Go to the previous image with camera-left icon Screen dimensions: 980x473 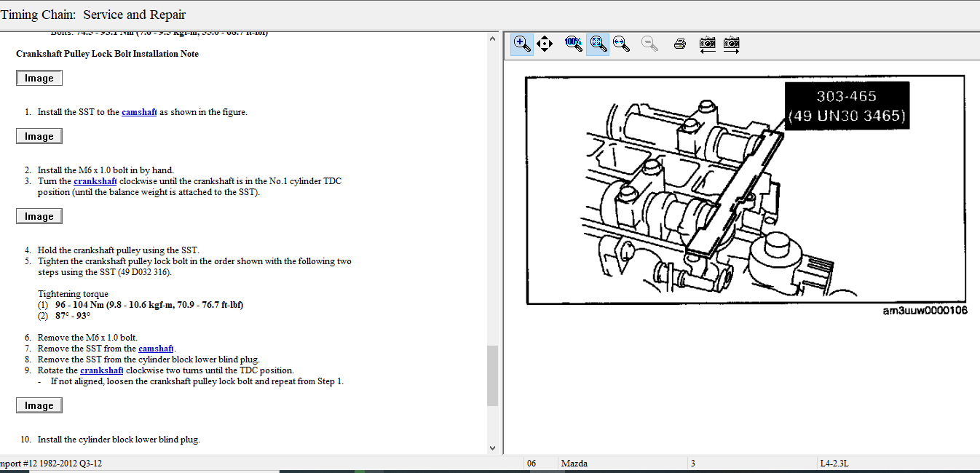pyautogui.click(x=707, y=44)
